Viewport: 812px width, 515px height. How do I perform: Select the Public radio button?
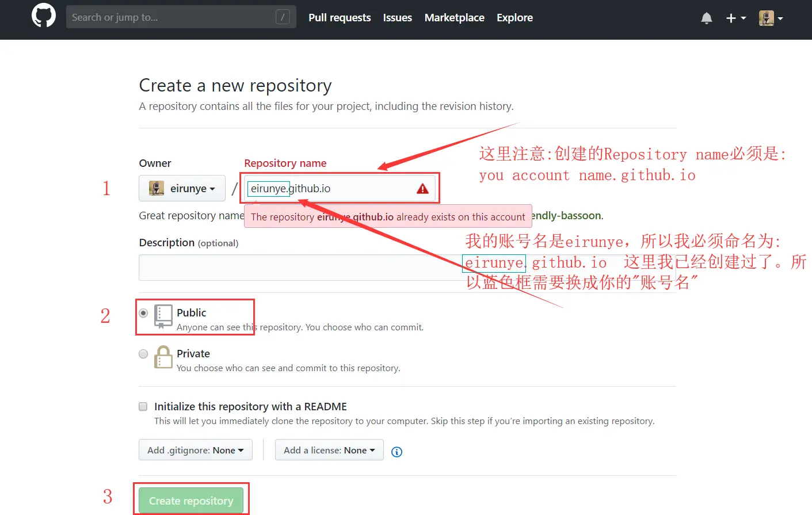pyautogui.click(x=143, y=313)
